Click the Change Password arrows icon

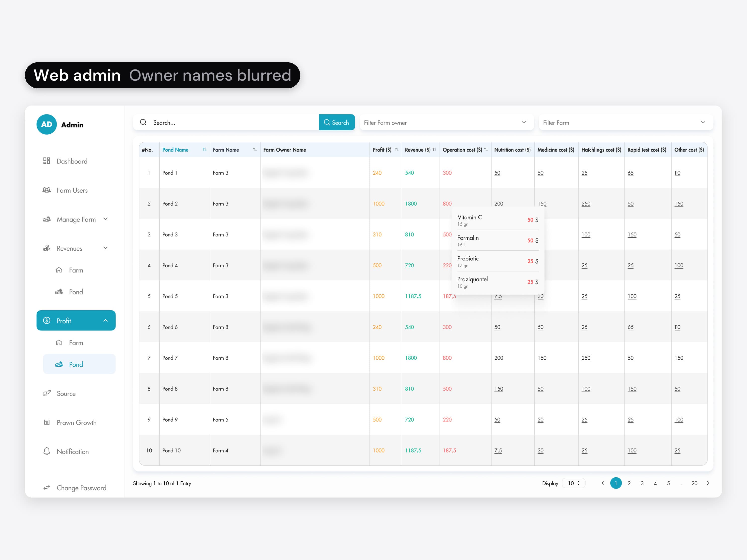47,487
